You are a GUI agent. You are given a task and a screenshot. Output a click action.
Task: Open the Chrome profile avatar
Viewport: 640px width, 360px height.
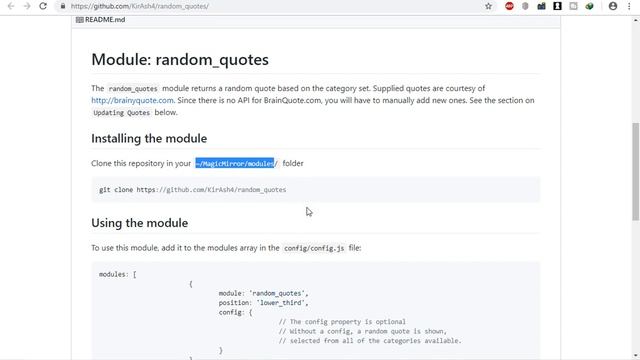pyautogui.click(x=613, y=6)
